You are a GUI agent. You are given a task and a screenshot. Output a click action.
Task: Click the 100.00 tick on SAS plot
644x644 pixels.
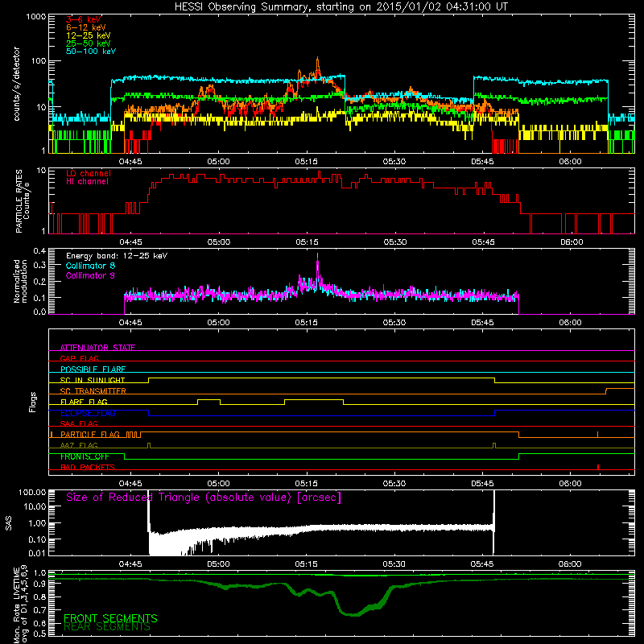point(32,493)
